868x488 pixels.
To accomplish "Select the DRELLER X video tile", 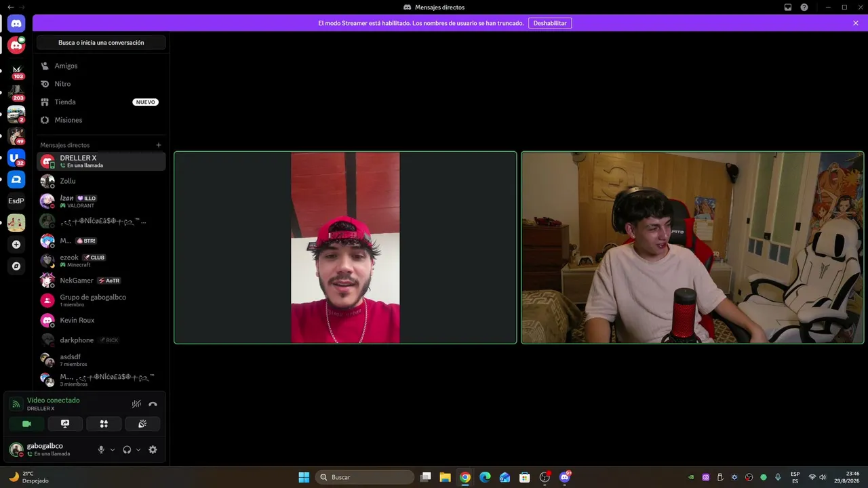I will (x=345, y=247).
